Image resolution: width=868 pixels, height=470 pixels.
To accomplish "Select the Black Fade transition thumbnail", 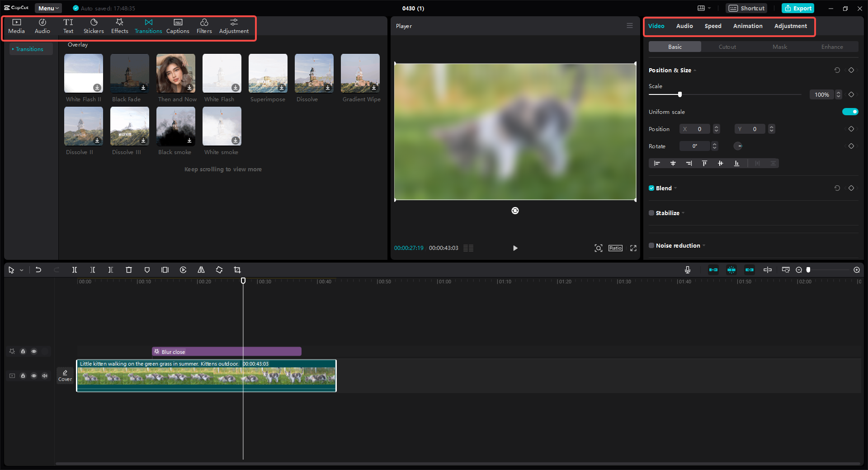I will coord(129,73).
